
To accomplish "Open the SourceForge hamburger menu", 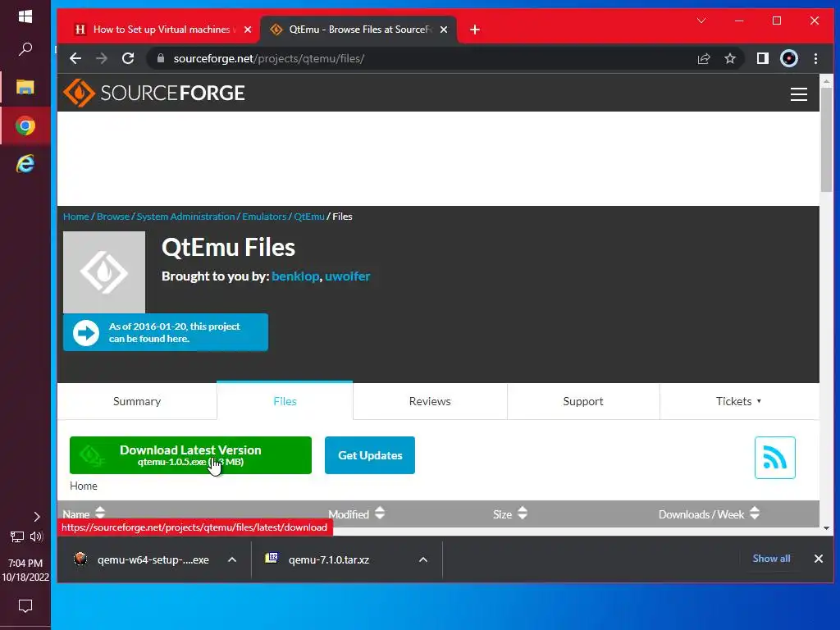I will coord(799,94).
